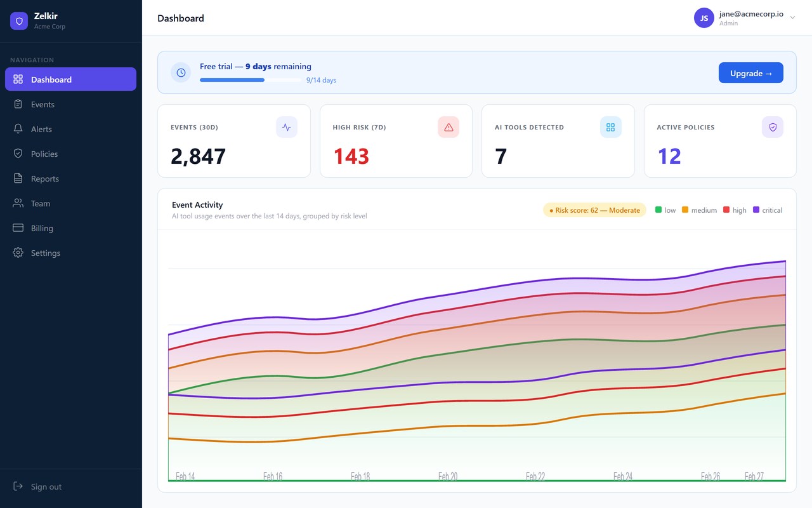Open the Events navigation item

click(70, 104)
